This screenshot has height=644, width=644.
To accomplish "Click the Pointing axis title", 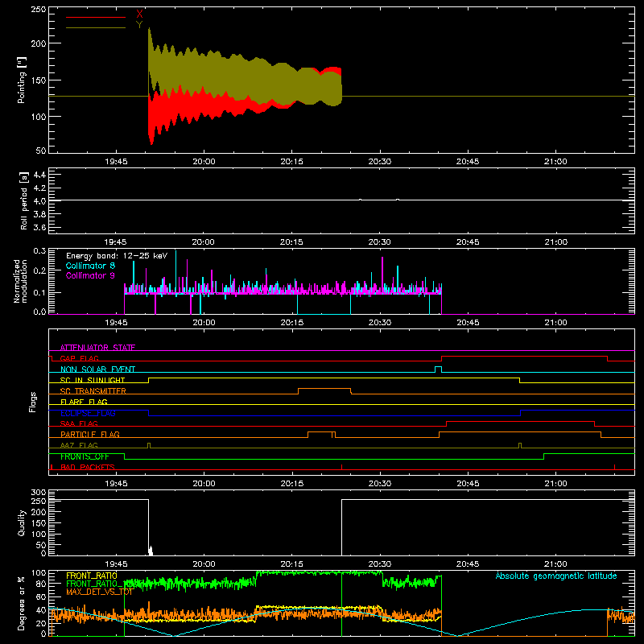I will click(22, 80).
